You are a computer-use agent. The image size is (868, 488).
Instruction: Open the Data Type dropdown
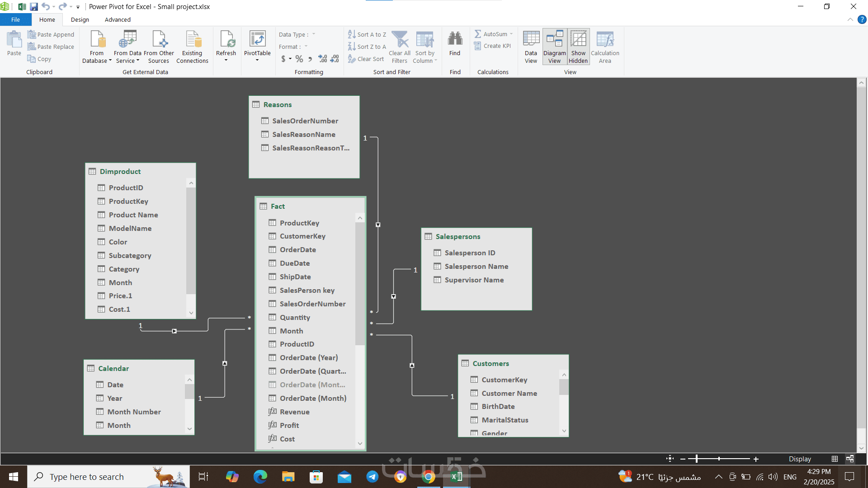click(x=313, y=34)
